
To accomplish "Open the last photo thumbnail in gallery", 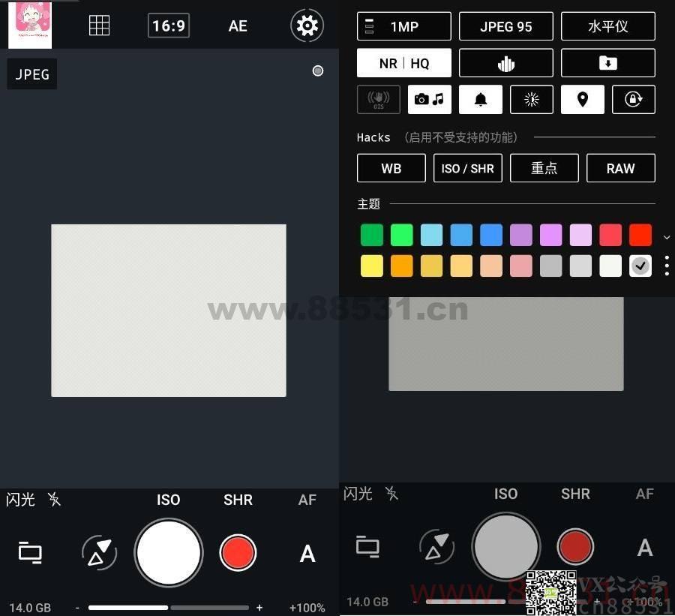I will 30,25.
